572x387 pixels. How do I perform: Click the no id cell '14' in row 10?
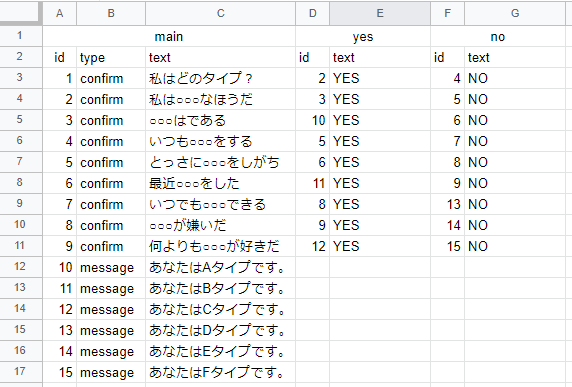(447, 225)
